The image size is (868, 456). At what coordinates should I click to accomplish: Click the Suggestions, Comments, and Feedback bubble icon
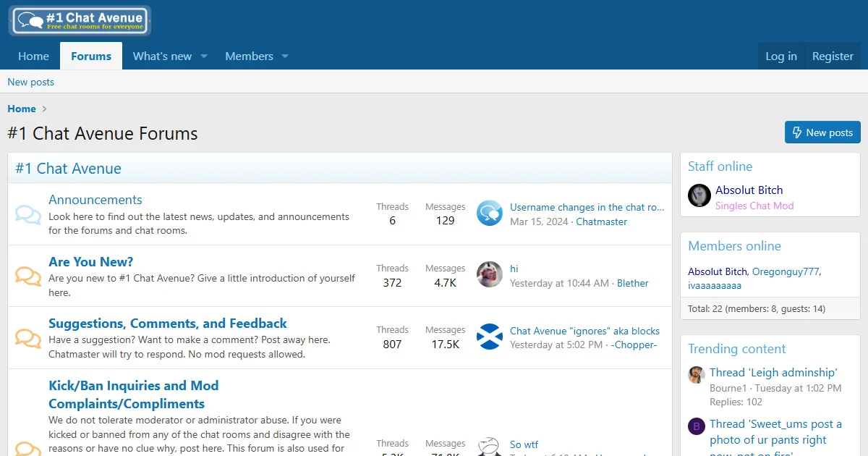coord(28,337)
